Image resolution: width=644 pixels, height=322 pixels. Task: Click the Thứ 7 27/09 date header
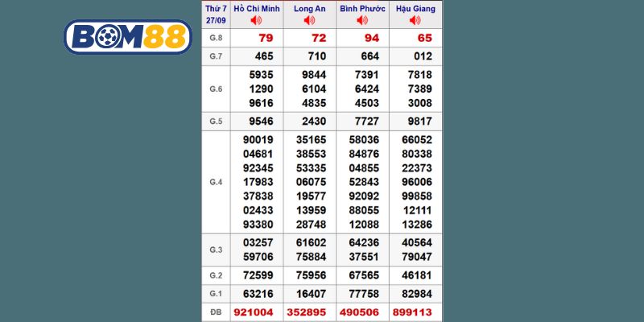click(216, 14)
